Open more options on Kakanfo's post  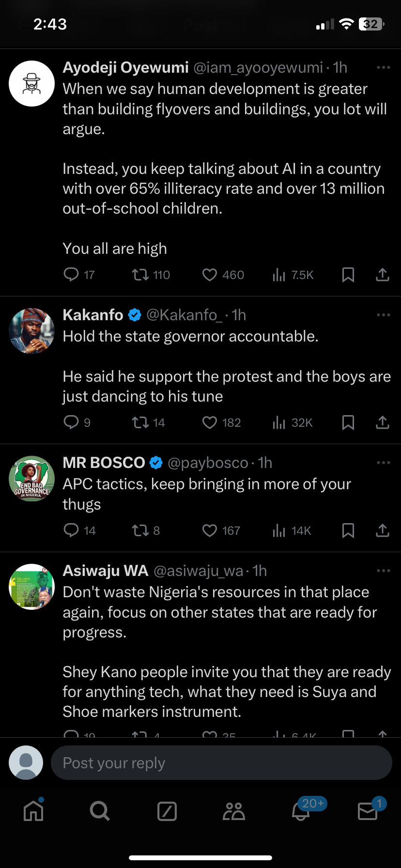coord(383,315)
